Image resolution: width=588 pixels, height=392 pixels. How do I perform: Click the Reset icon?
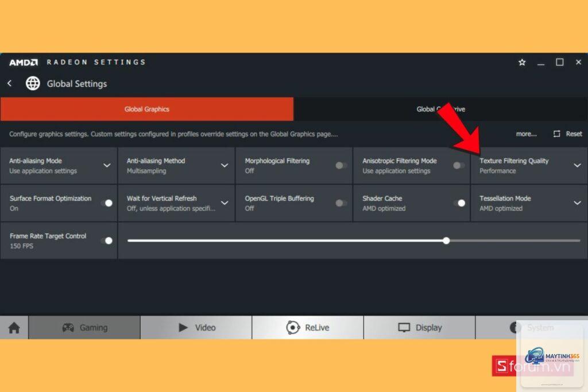(557, 134)
